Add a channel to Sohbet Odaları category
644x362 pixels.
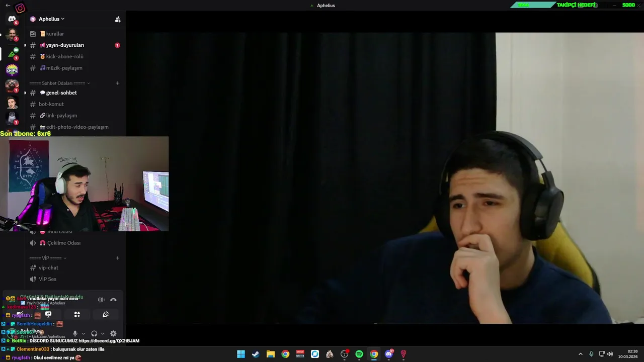pos(117,83)
